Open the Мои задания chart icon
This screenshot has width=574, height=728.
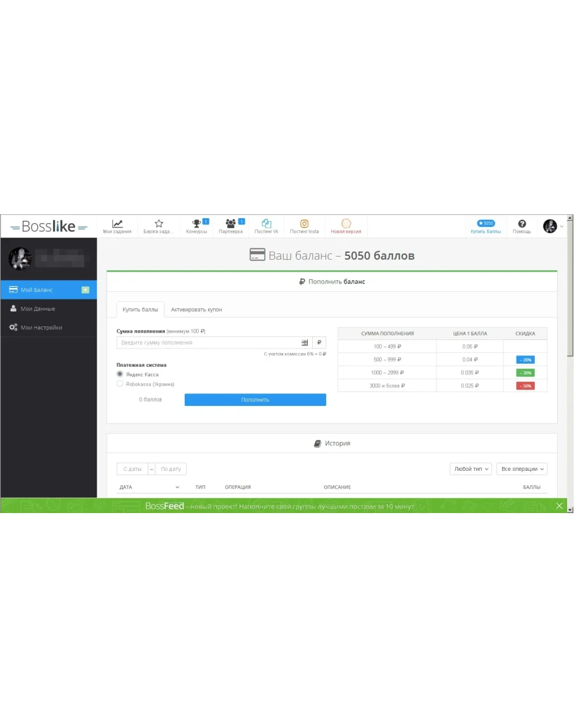[117, 224]
